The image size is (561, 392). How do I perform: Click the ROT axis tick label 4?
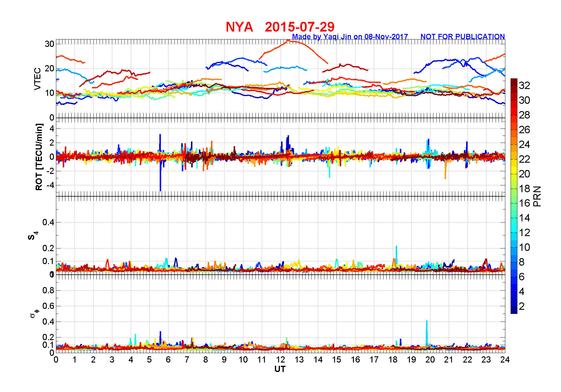click(52, 129)
